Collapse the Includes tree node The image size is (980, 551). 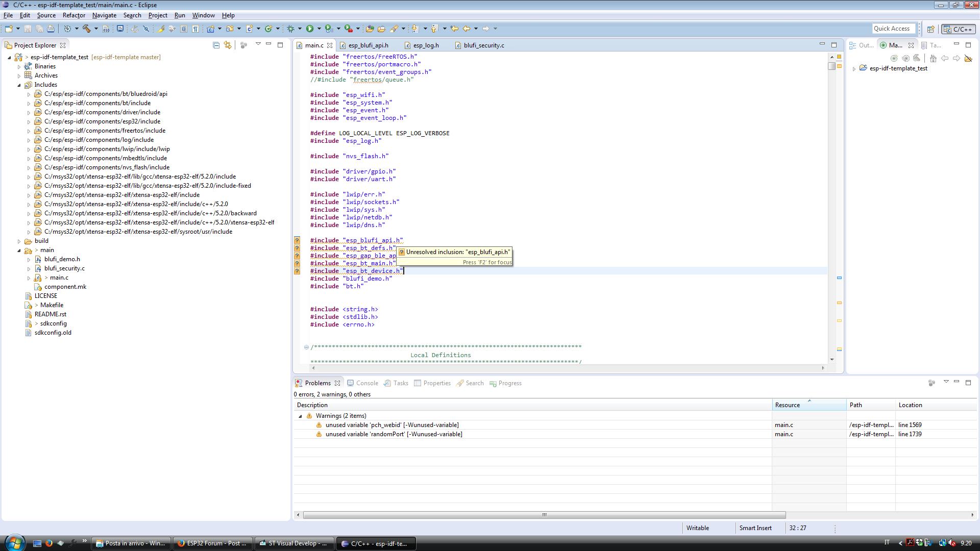[19, 85]
